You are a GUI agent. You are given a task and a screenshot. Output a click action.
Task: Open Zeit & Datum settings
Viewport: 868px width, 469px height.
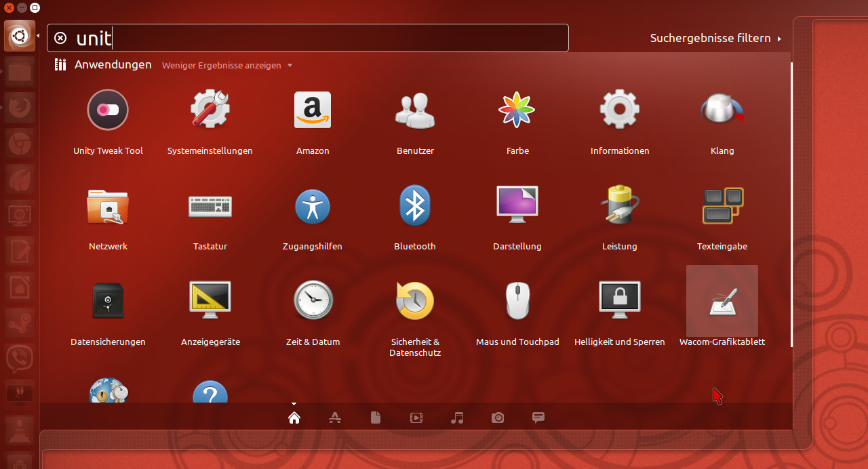pyautogui.click(x=313, y=300)
